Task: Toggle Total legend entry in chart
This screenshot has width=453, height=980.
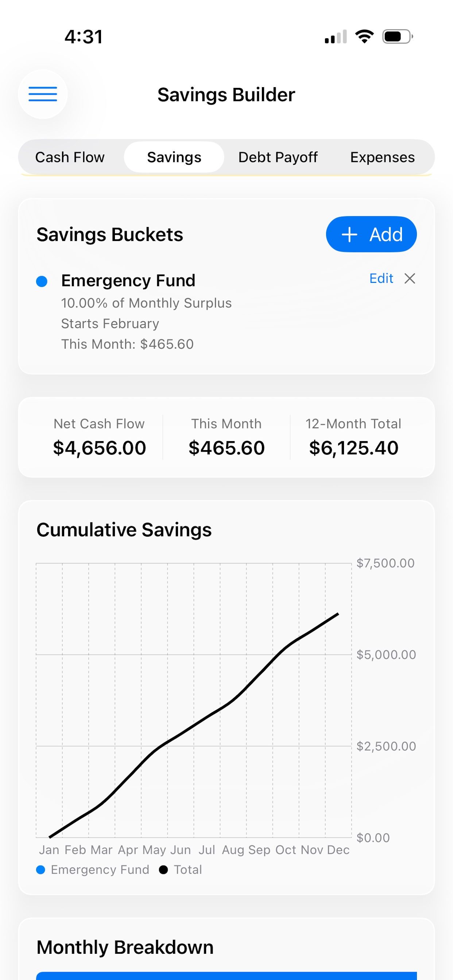Action: tap(181, 870)
